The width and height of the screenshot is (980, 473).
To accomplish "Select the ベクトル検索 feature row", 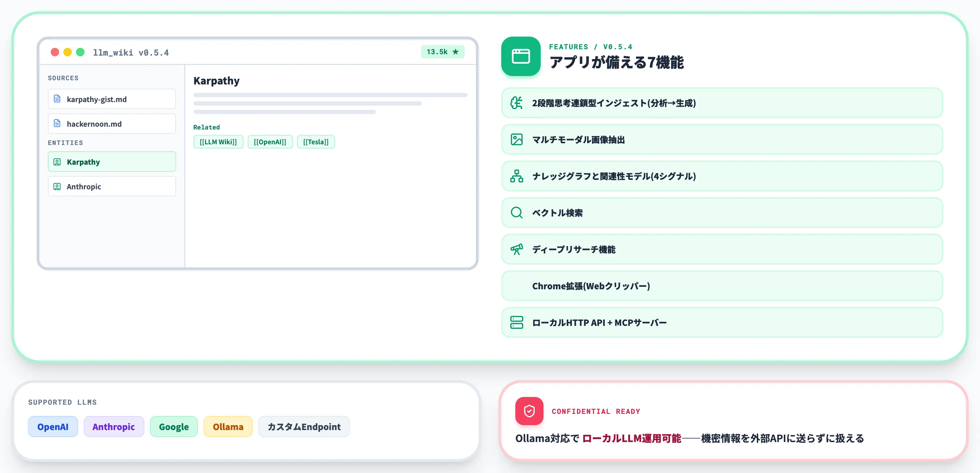I will [722, 213].
